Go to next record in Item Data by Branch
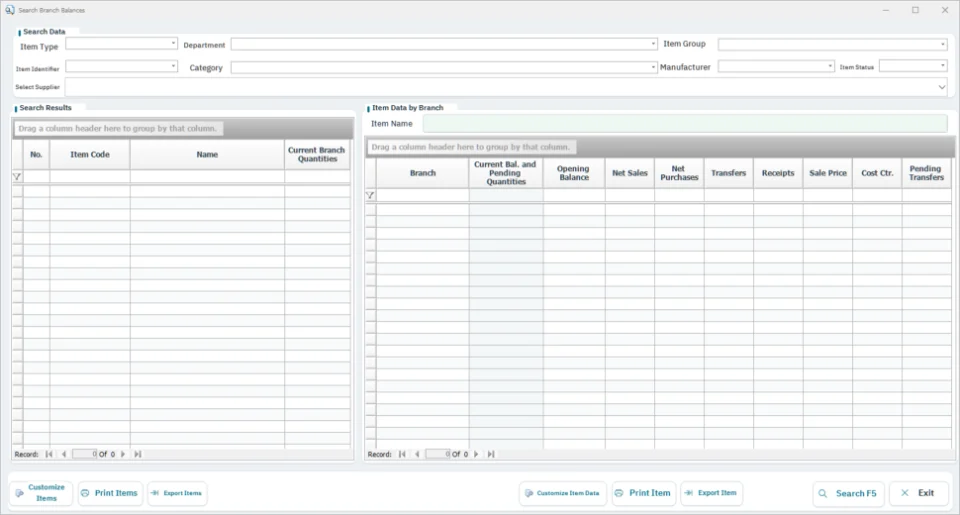This screenshot has height=515, width=960. [476, 454]
